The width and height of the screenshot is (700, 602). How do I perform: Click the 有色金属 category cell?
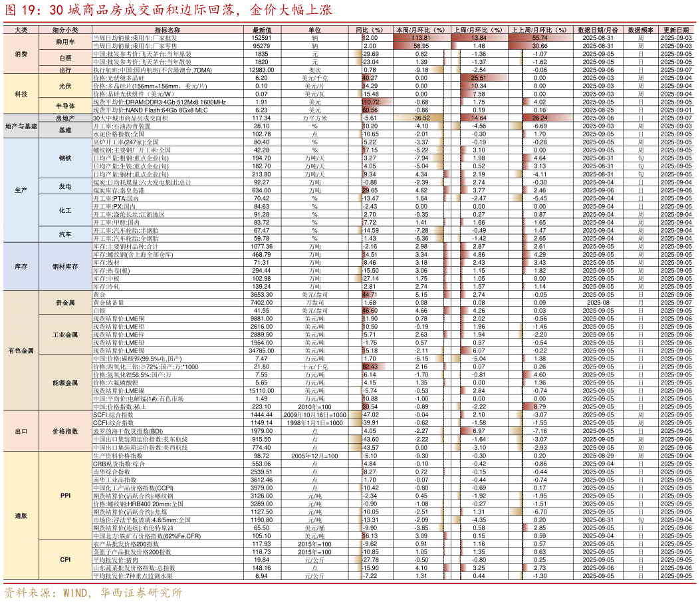click(x=21, y=351)
